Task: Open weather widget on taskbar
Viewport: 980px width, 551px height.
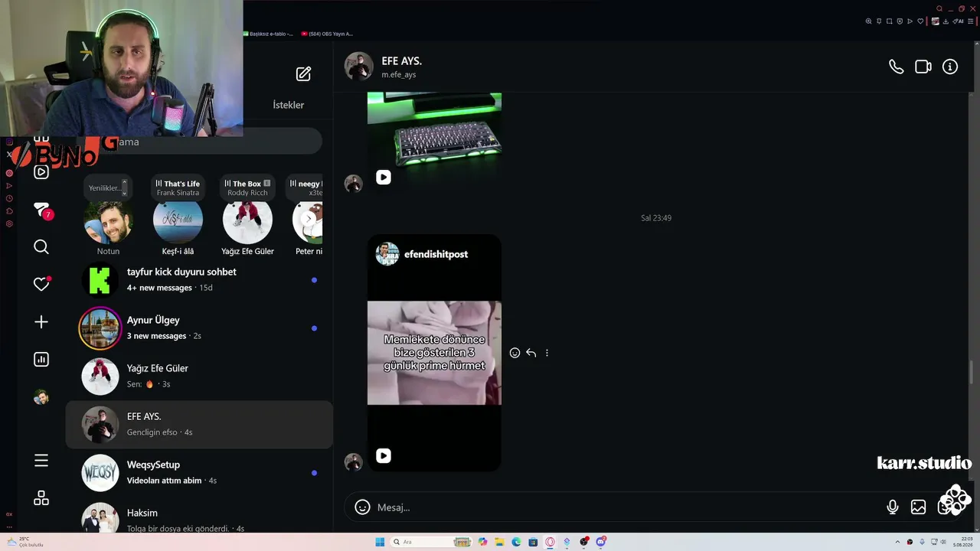Action: tap(24, 542)
